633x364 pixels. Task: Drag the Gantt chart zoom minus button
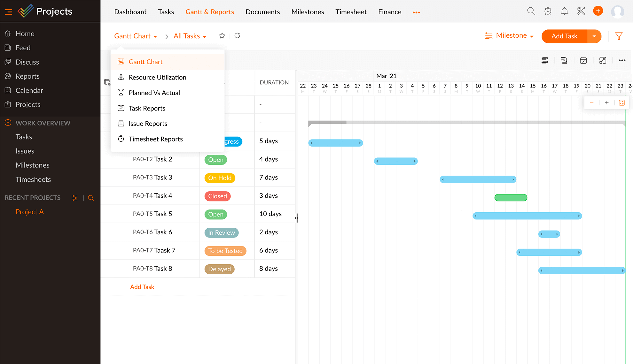[x=592, y=103]
